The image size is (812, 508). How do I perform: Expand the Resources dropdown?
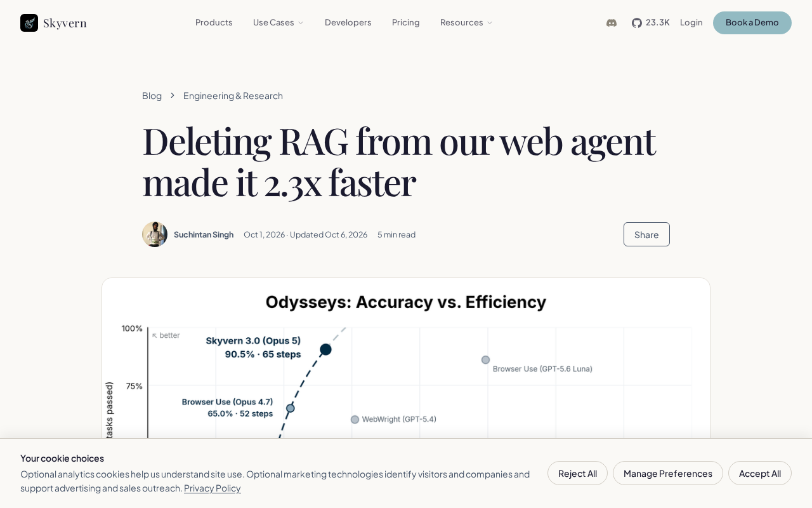[x=466, y=22]
